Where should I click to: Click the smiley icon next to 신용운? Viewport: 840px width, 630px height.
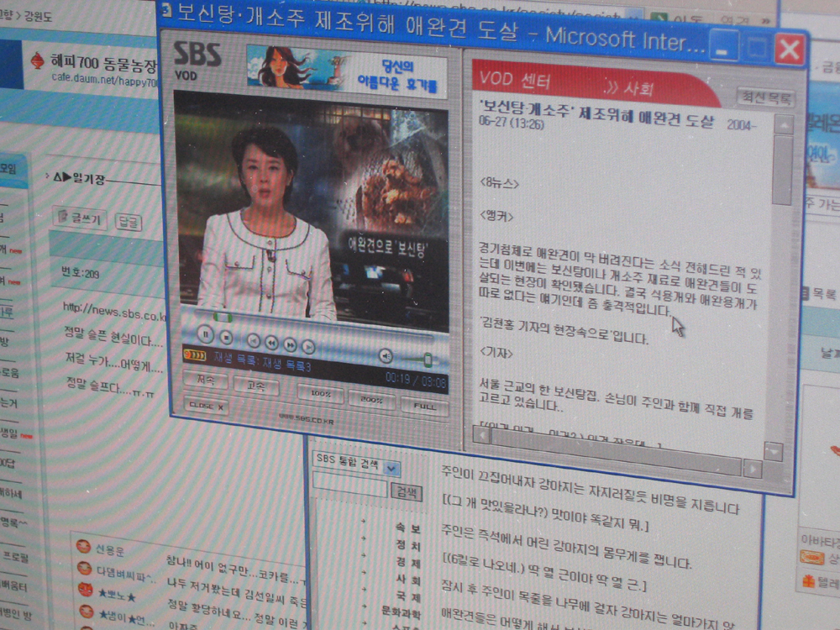[x=83, y=546]
